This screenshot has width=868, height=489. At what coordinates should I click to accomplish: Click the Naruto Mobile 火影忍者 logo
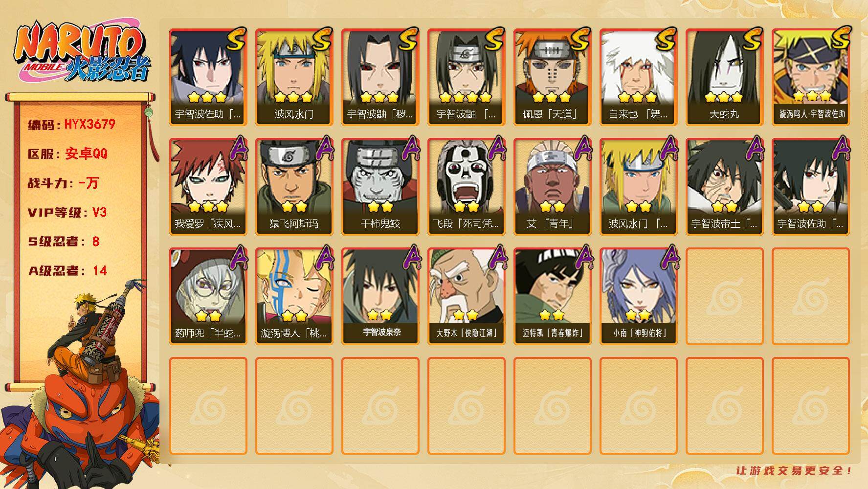tap(81, 52)
